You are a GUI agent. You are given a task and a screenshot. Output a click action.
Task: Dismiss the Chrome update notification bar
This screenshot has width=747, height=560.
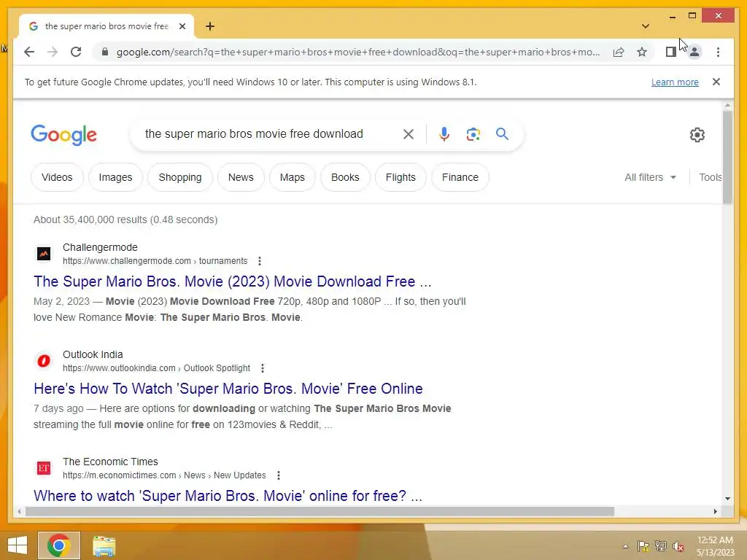[x=716, y=82]
